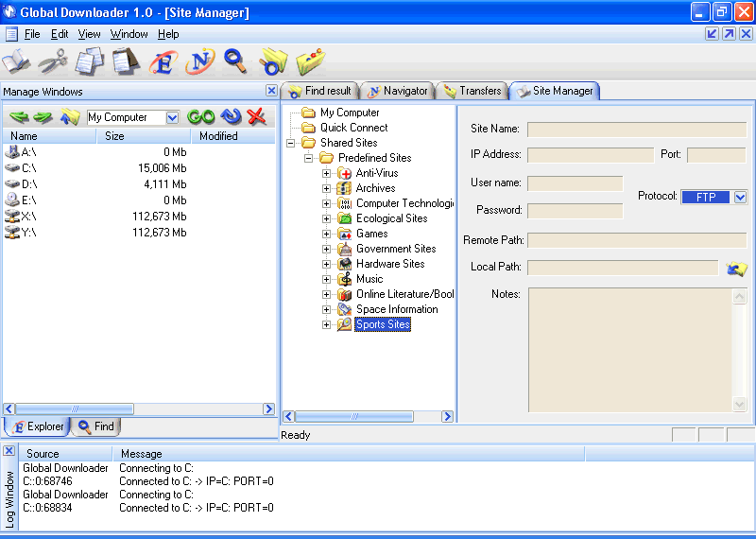Click the red X cancel icon

point(256,116)
